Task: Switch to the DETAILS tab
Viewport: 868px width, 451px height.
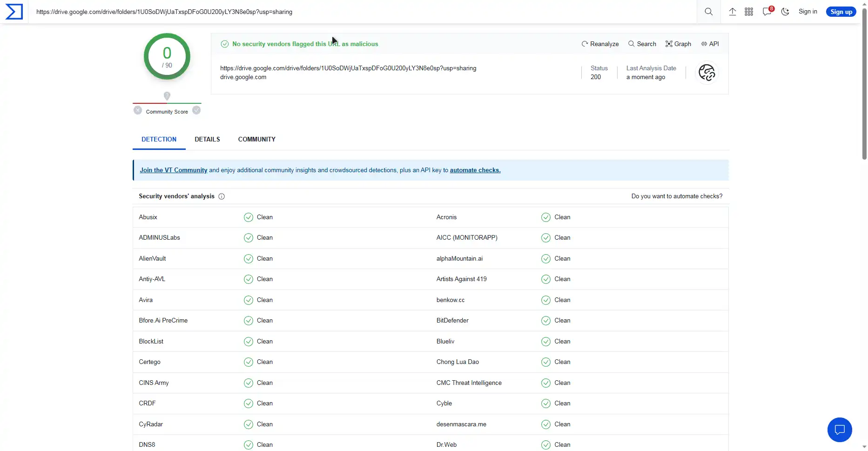Action: click(x=207, y=139)
